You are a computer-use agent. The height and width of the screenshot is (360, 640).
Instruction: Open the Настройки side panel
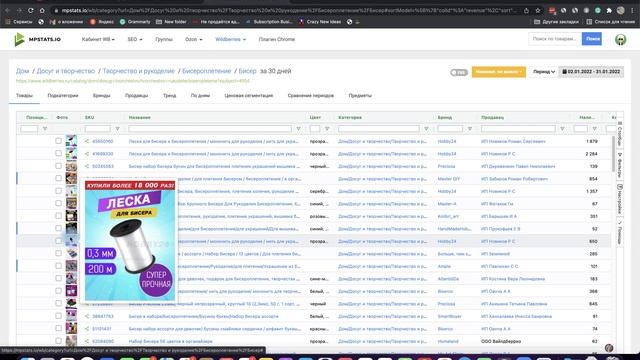point(620,199)
